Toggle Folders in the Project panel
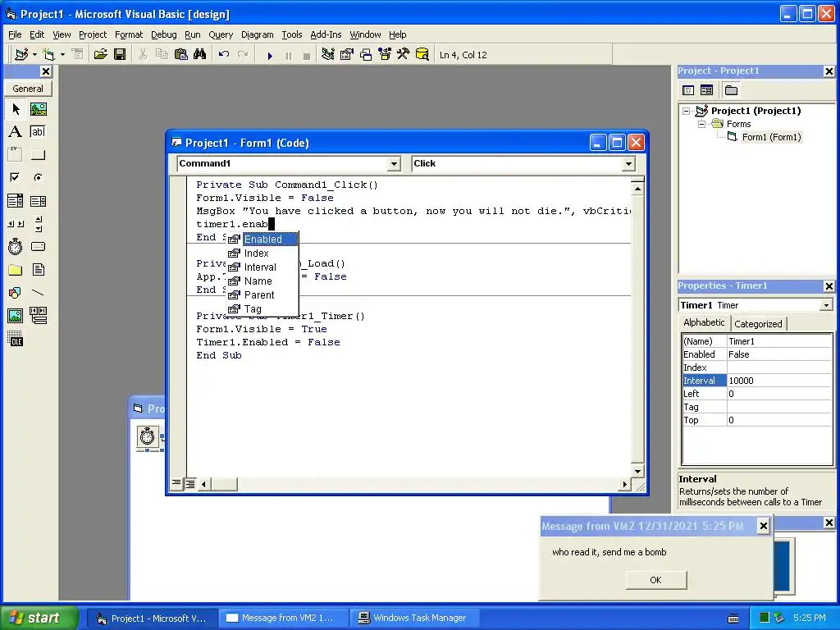The height and width of the screenshot is (630, 840). (x=731, y=90)
